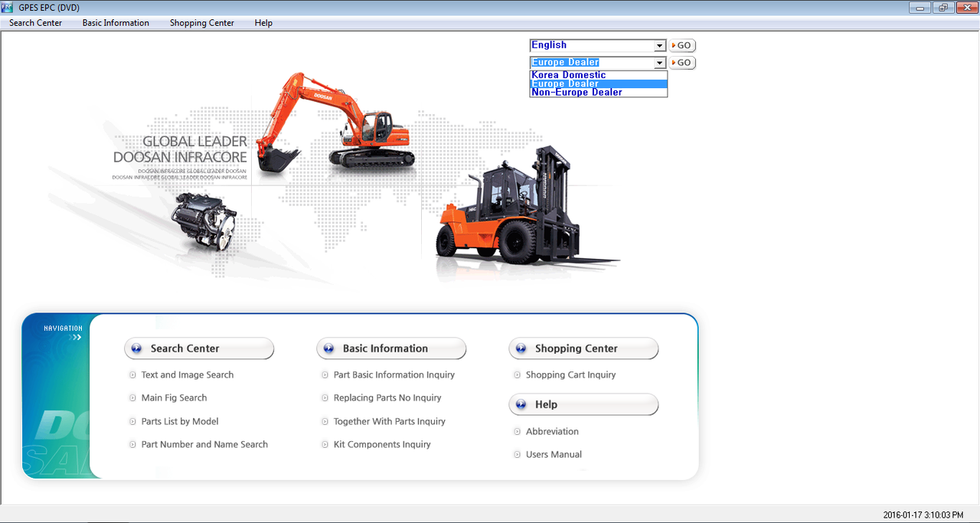Open the Shopping Center menu

click(x=202, y=23)
